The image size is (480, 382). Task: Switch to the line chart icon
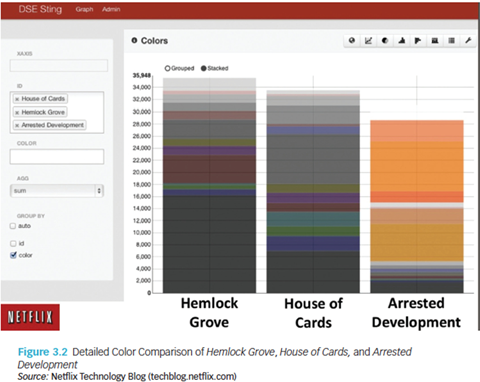(368, 41)
